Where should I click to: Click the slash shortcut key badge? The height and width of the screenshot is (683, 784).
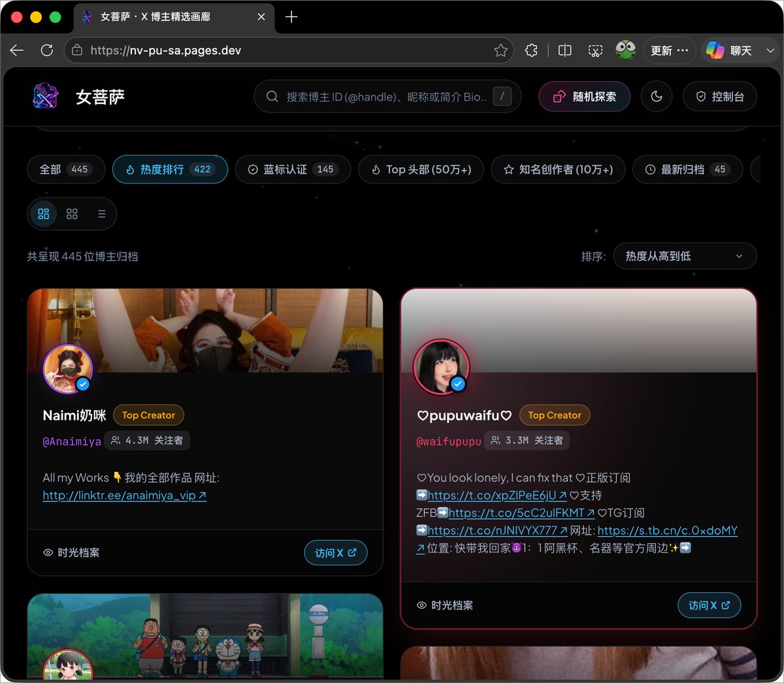502,97
